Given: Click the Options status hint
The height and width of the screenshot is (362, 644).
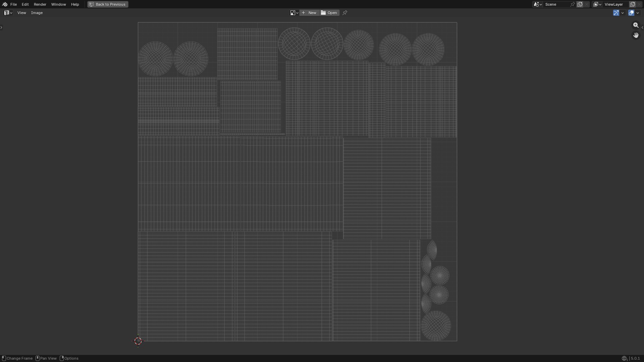Looking at the screenshot, I should click(x=69, y=358).
